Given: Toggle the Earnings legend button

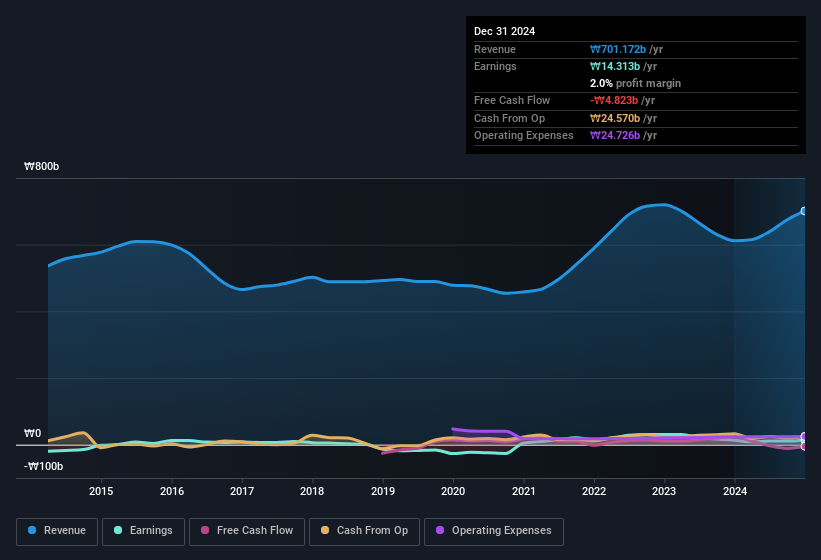Looking at the screenshot, I should pyautogui.click(x=143, y=531).
